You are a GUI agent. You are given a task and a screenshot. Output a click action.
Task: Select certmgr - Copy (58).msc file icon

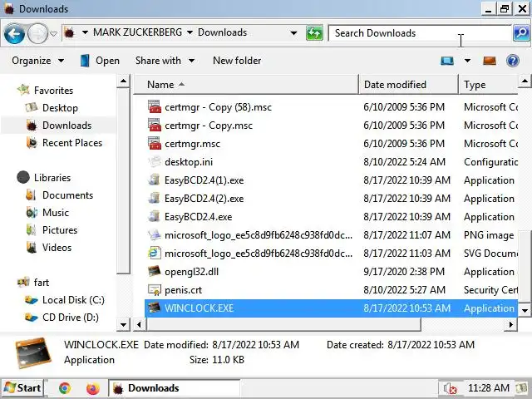(154, 107)
